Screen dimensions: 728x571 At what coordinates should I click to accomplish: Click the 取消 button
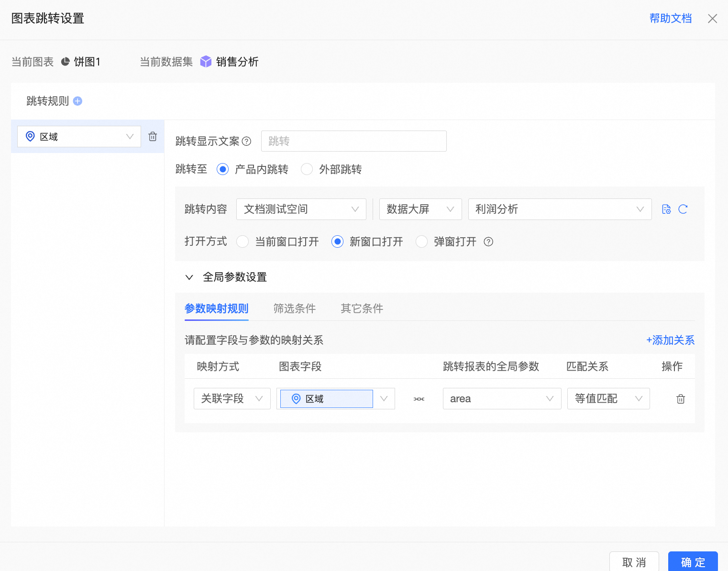coord(634,562)
